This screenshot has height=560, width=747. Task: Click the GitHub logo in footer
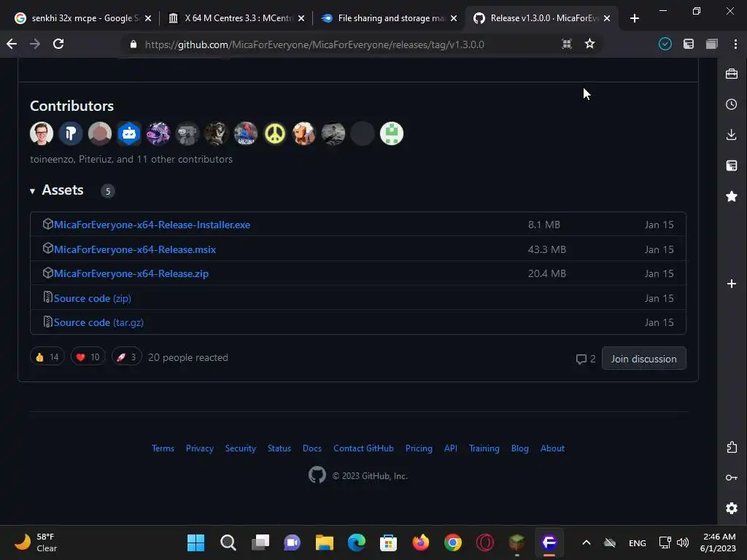tap(317, 475)
